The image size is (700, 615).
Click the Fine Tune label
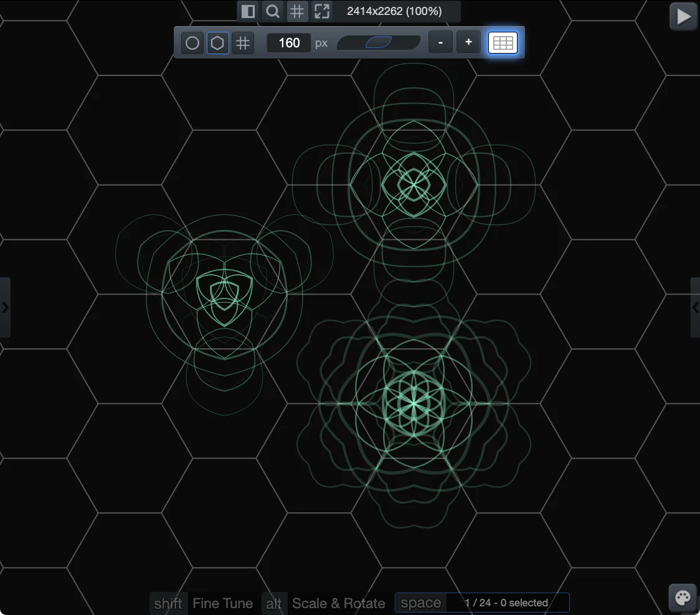click(x=223, y=603)
